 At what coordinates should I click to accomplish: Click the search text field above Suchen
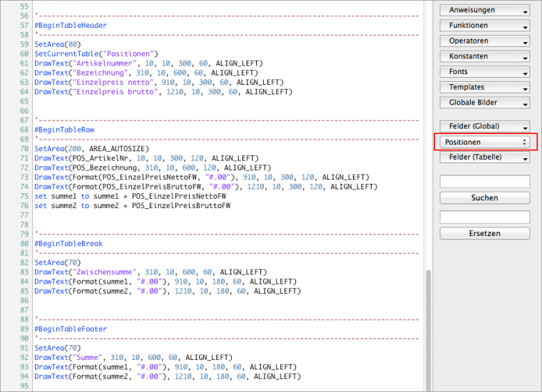(485, 182)
